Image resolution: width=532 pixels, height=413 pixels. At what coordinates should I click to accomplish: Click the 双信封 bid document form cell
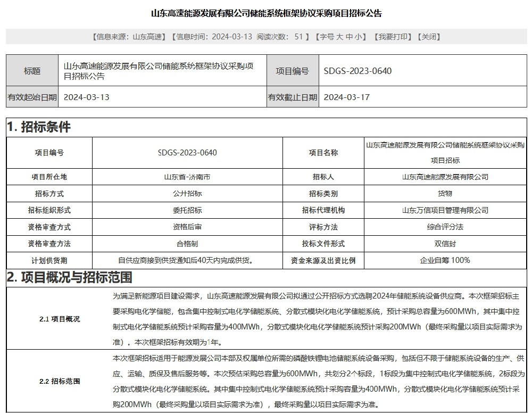pos(445,244)
